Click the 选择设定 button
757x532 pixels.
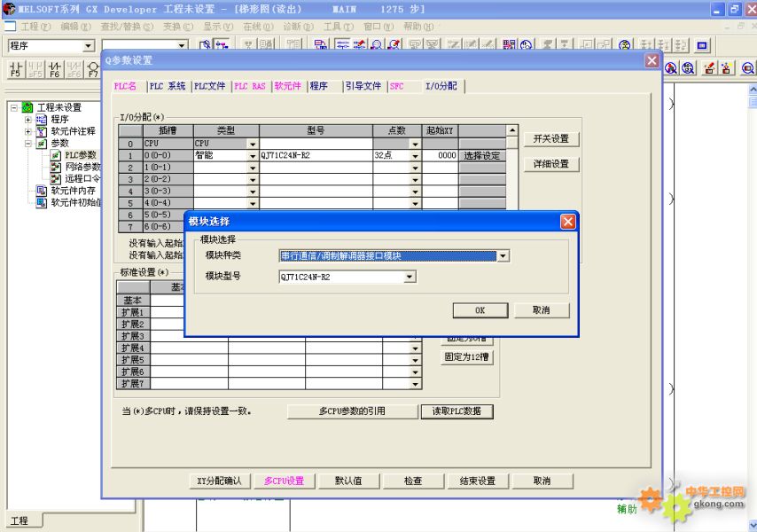point(482,155)
